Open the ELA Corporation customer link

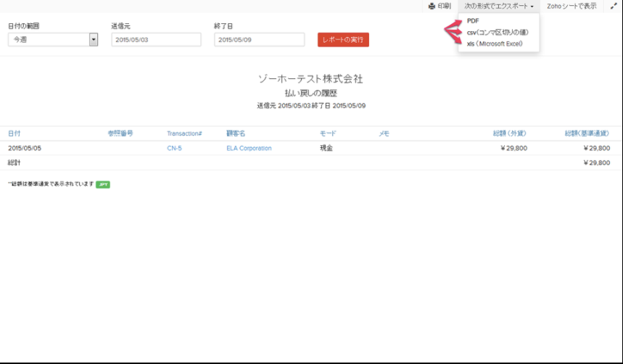click(249, 148)
